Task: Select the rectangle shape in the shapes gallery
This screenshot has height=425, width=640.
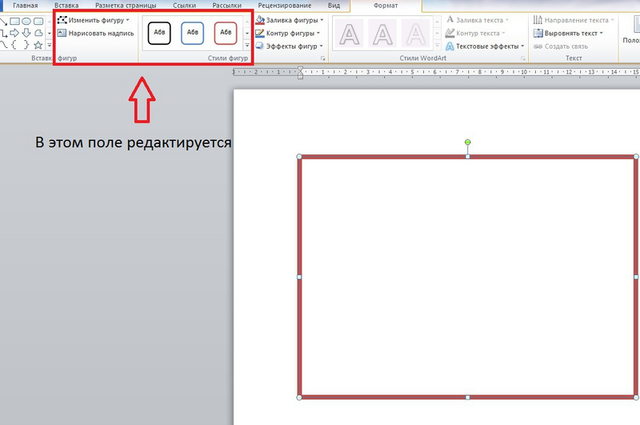Action: tap(15, 21)
